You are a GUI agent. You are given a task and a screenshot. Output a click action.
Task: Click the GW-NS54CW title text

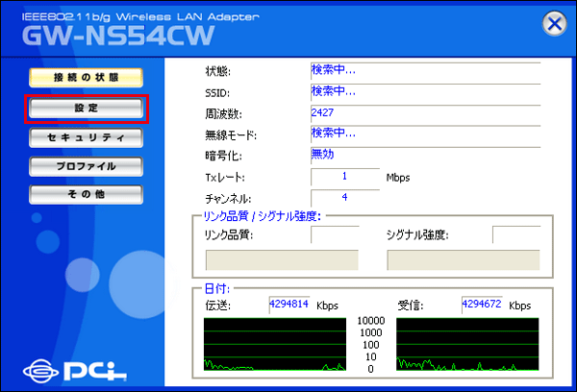click(118, 36)
